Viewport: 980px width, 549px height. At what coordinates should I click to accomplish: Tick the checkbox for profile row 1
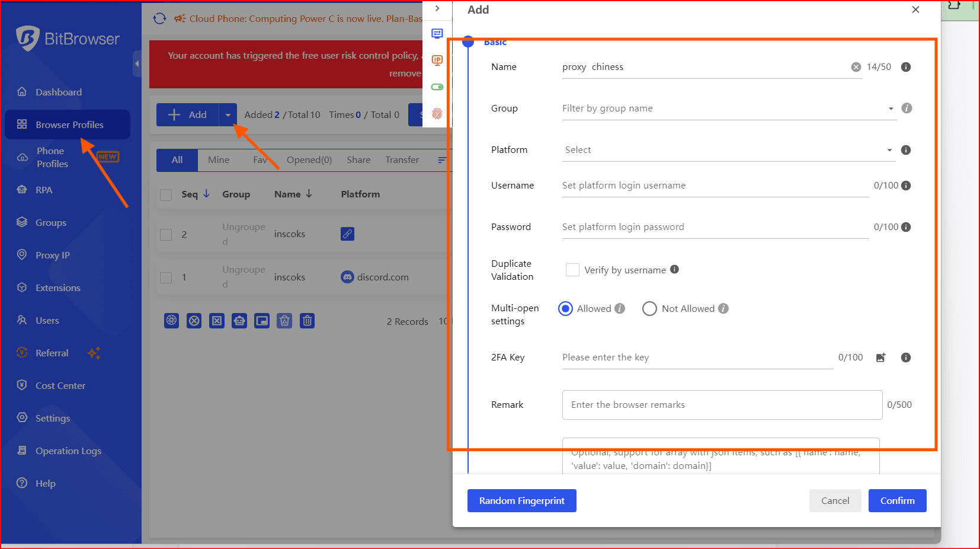point(166,277)
